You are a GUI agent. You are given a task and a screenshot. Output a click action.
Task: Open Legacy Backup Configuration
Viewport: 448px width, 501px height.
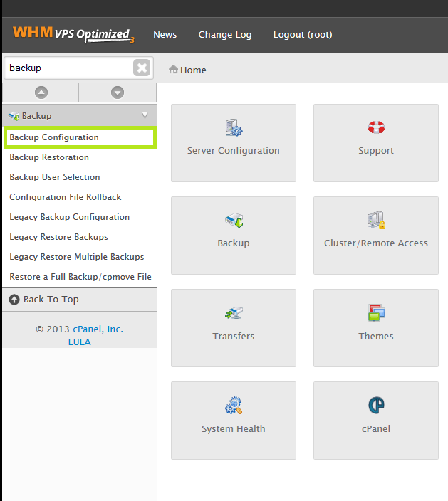point(69,217)
